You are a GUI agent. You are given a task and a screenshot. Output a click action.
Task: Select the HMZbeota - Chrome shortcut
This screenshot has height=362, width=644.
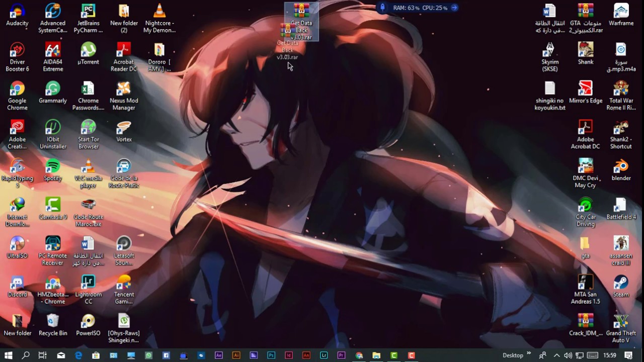point(53,290)
